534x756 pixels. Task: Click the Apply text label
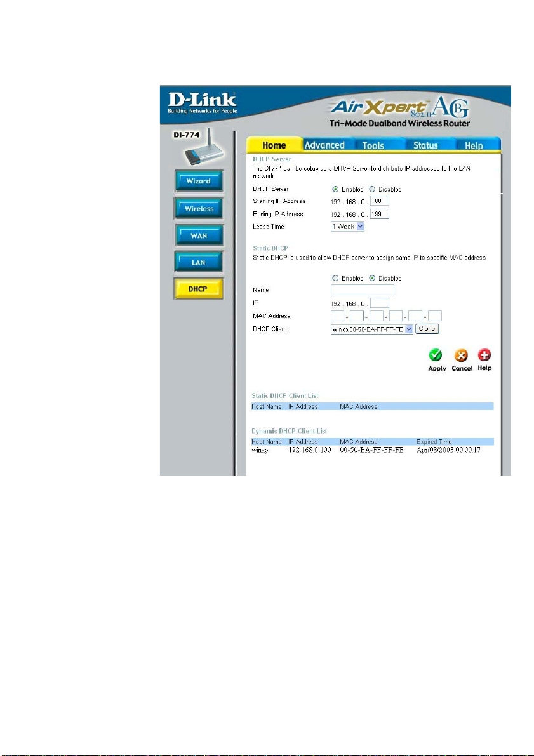pyautogui.click(x=437, y=368)
